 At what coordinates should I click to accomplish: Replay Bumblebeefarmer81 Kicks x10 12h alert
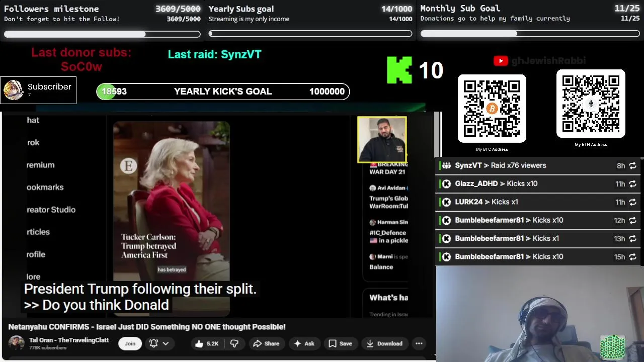[x=632, y=220]
